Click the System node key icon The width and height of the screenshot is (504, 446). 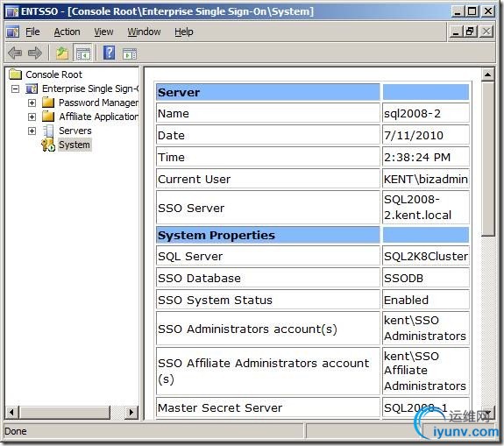tap(48, 145)
